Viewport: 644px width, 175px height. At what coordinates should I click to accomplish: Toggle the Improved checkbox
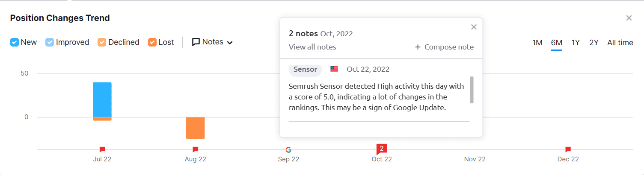coord(50,42)
